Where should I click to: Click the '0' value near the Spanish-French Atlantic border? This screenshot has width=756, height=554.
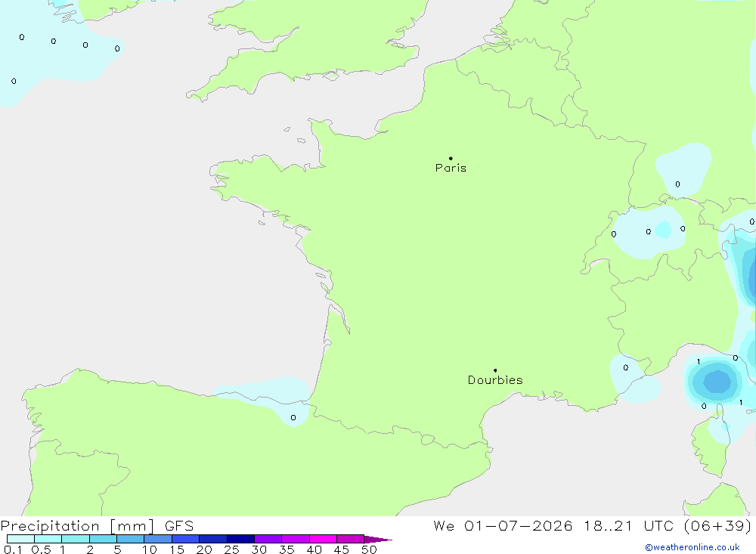click(x=293, y=417)
